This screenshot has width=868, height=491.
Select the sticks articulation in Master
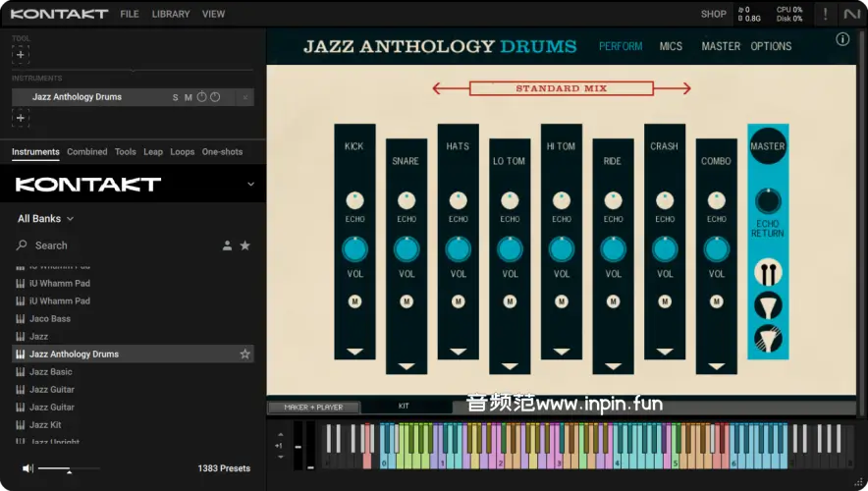768,272
